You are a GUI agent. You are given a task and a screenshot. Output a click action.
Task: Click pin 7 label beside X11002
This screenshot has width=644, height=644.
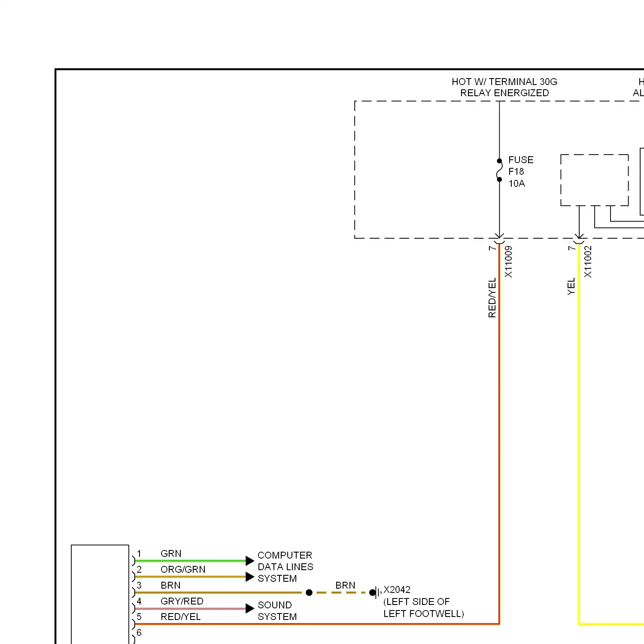point(571,248)
